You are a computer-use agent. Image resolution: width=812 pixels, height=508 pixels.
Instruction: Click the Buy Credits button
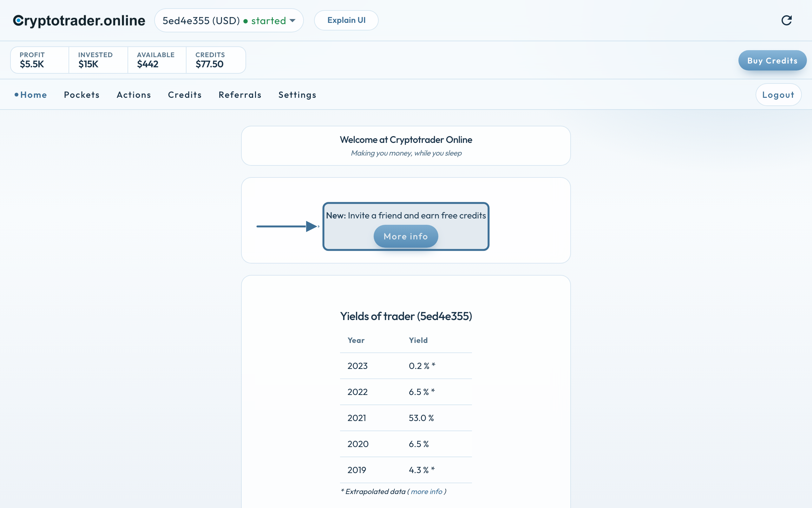(x=772, y=60)
